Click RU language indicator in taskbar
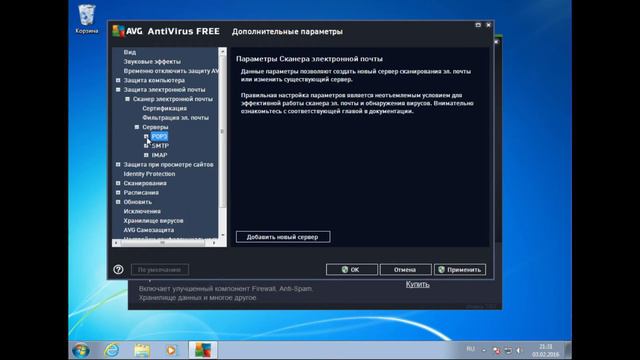The height and width of the screenshot is (360, 640). point(471,349)
